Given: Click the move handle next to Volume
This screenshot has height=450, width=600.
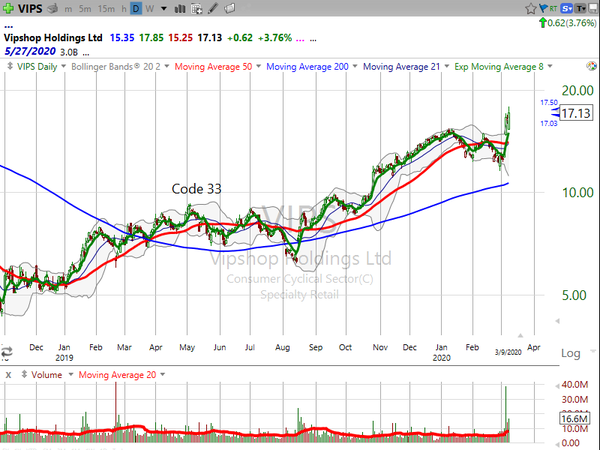Looking at the screenshot, I should pos(24,374).
